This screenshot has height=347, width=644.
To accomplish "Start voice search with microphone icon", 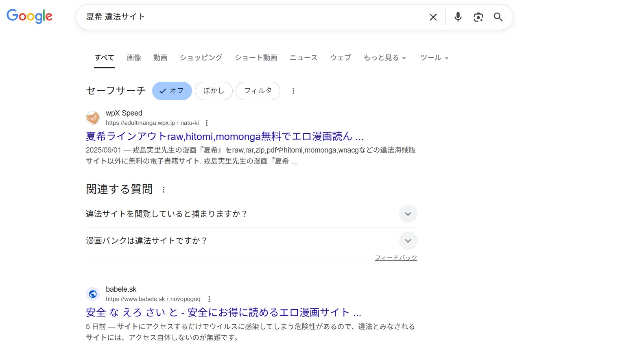I will pos(458,17).
